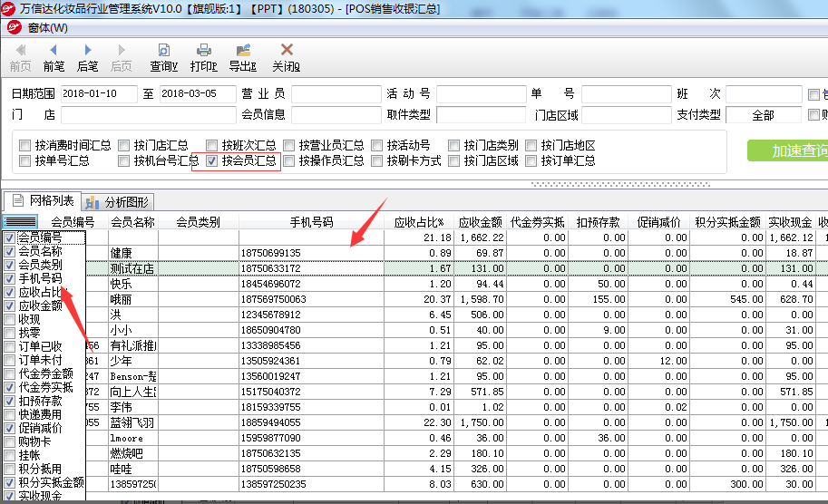Viewport: 828px width, 504px height.
Task: Enable 购物卡 column in list
Action: point(9,441)
